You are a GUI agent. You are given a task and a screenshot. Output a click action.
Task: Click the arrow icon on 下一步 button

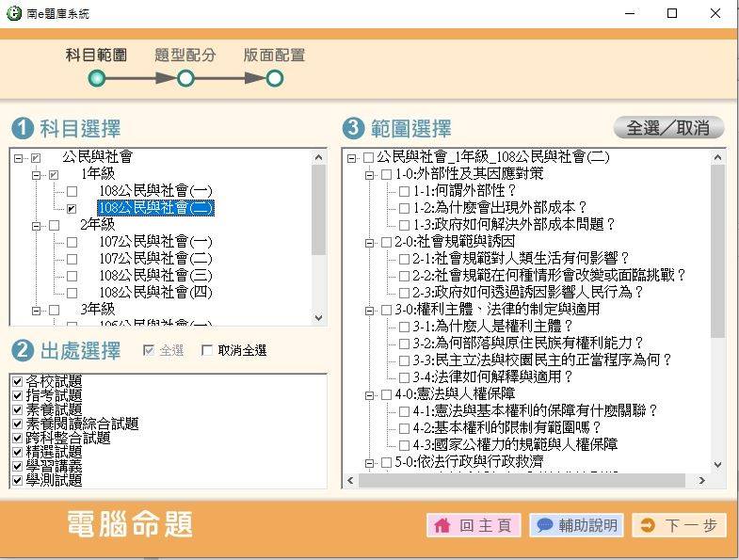[648, 525]
